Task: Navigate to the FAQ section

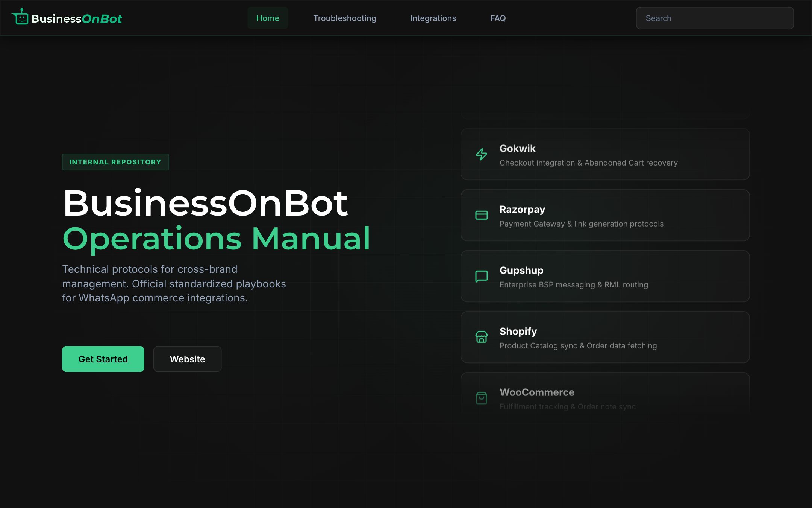Action: [498, 18]
